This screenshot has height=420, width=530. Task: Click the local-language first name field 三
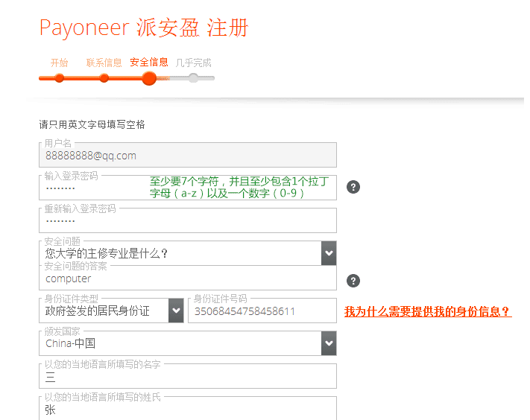tap(188, 376)
